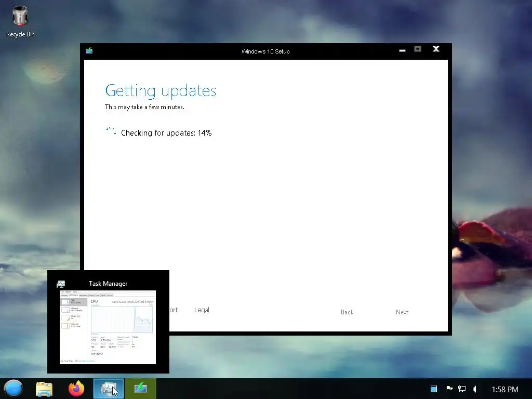Click the Next button in Setup
Screen dimensions: 532x399
point(402,312)
